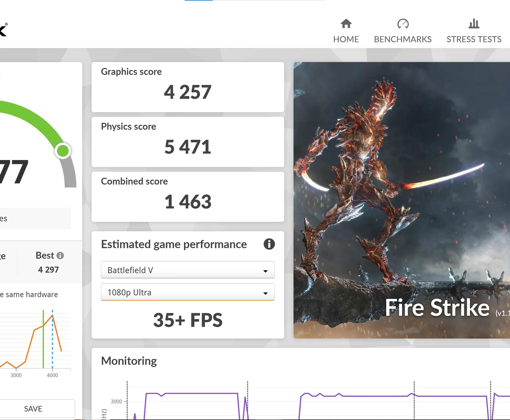The image size is (510, 420).
Task: Click the green marker on the score gauge
Action: point(63,151)
